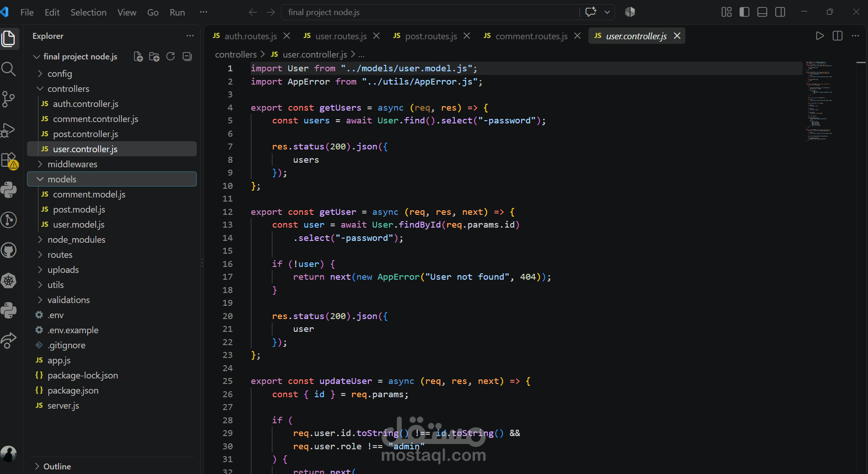
Task: Open Extensions view with warning badge
Action: coord(9,160)
